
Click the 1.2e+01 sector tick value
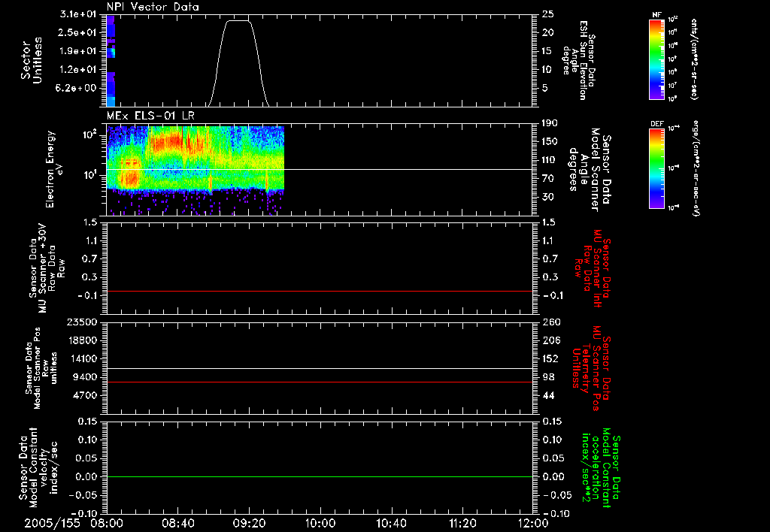(78, 70)
